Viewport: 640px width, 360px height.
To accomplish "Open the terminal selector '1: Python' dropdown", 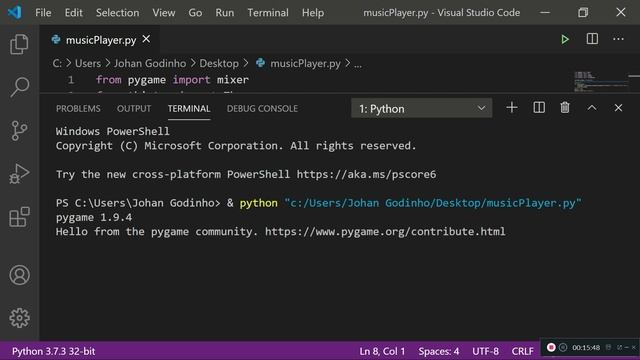I will [422, 109].
